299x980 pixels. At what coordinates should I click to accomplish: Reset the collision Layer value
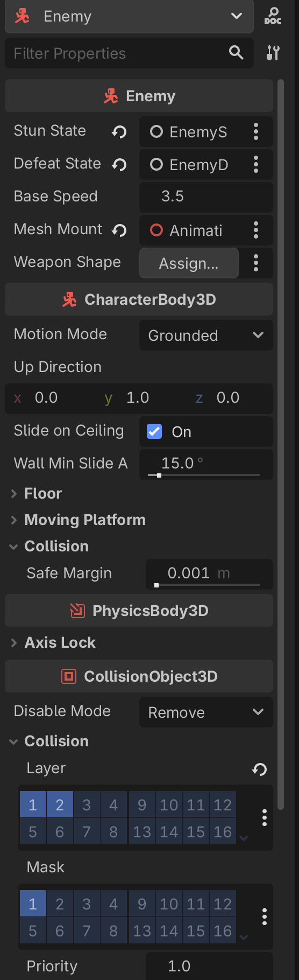pyautogui.click(x=260, y=769)
